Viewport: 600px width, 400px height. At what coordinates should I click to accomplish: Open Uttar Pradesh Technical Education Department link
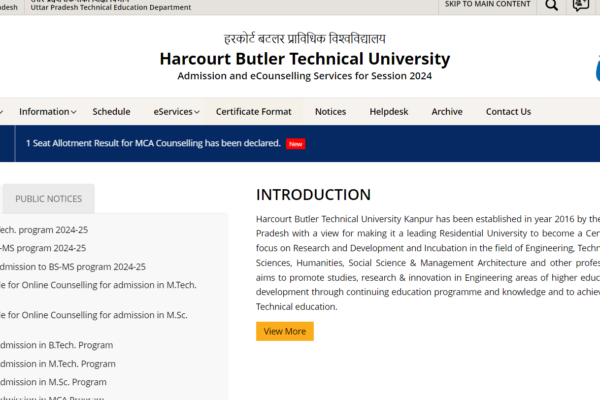click(x=111, y=7)
